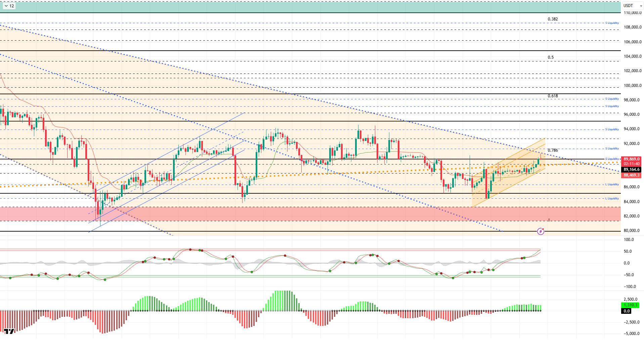Image resolution: width=644 pixels, height=340 pixels.
Task: Select the 0.5 Fibonacci level label
Action: 551,57
